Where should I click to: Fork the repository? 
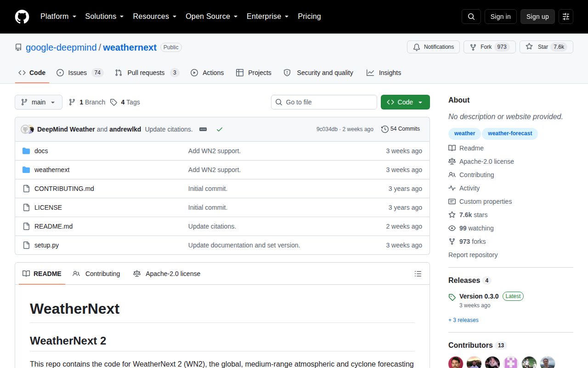(x=489, y=47)
